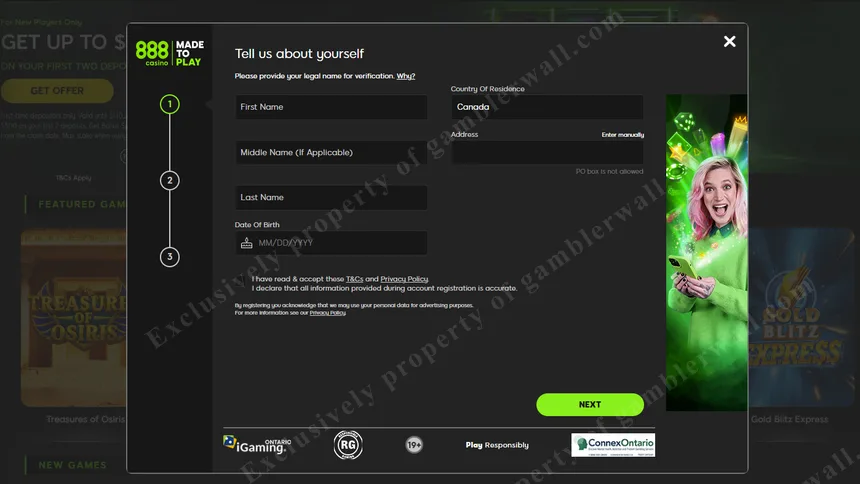860x484 pixels.
Task: Click the FEATURED GAMES heading in background
Action: pos(82,204)
